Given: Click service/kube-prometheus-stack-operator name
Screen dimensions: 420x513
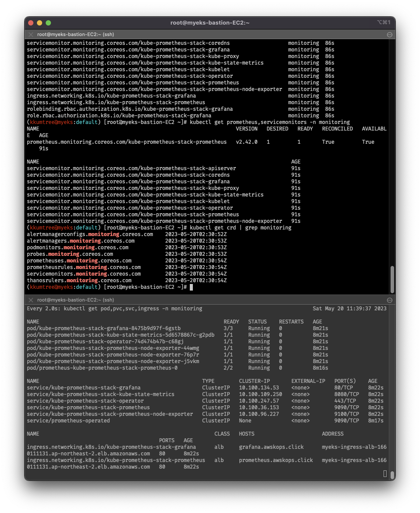Looking at the screenshot, I should pyautogui.click(x=85, y=401).
